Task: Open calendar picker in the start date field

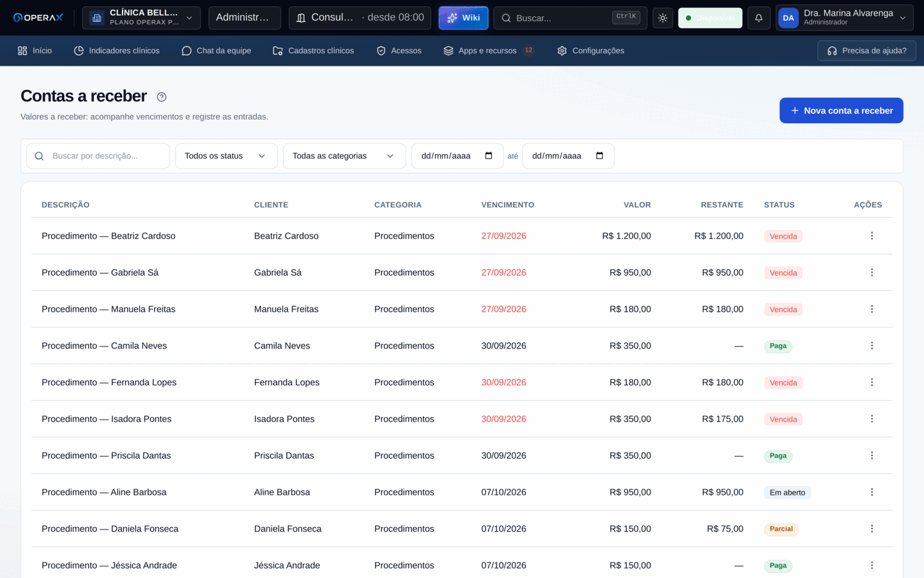Action: pyautogui.click(x=489, y=155)
